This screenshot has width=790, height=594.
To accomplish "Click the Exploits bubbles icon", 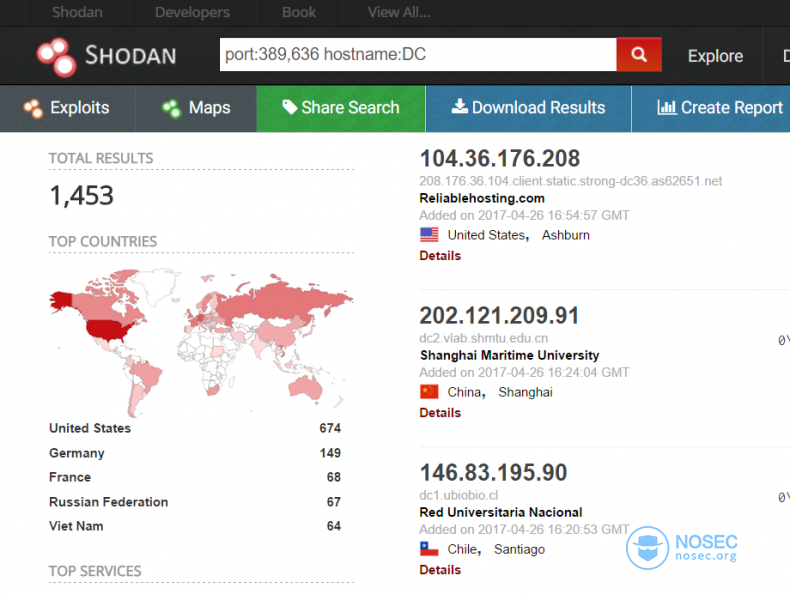I will pyautogui.click(x=33, y=108).
